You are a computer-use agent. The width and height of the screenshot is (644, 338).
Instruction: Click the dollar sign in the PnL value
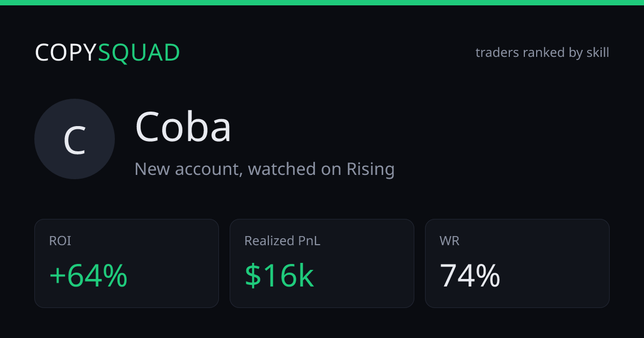[x=252, y=276]
